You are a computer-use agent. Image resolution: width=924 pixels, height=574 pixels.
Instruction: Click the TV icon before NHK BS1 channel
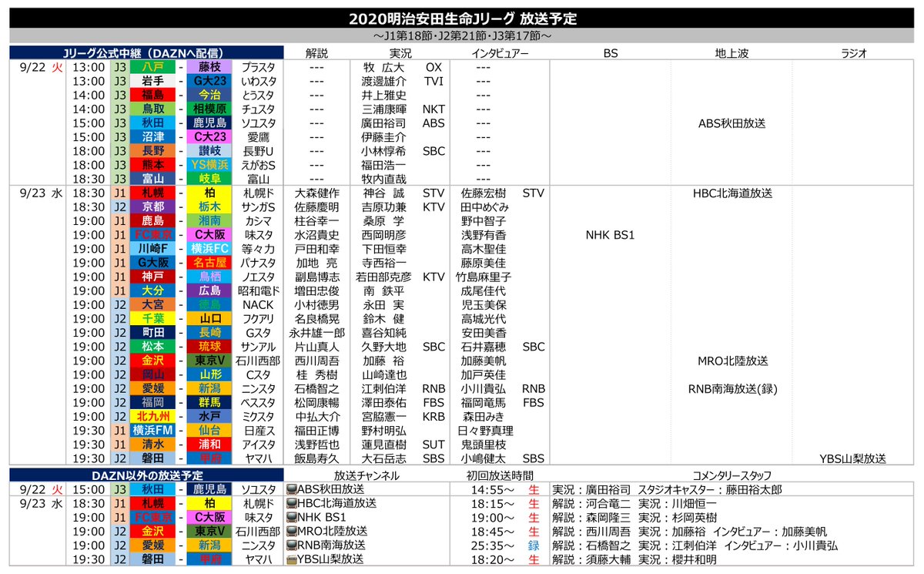pyautogui.click(x=291, y=517)
